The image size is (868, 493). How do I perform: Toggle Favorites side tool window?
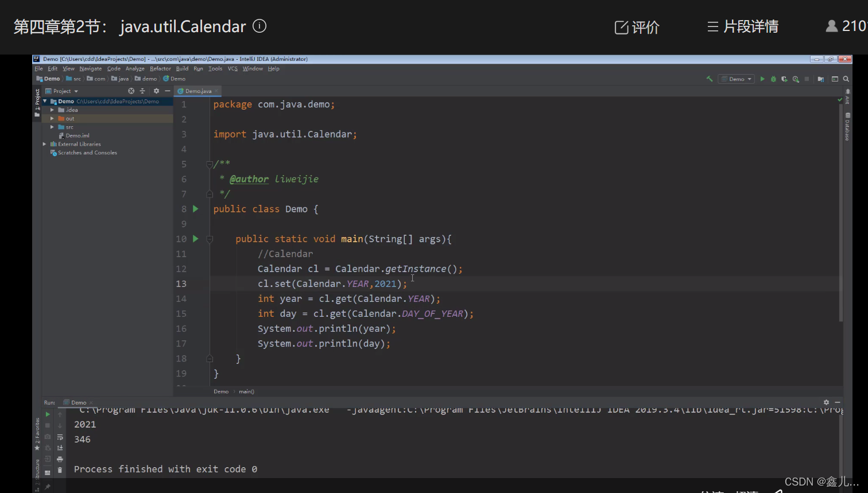pyautogui.click(x=37, y=433)
